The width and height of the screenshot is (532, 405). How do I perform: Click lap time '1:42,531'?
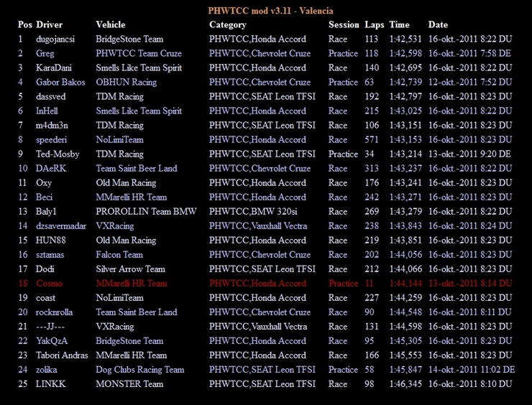tap(405, 39)
